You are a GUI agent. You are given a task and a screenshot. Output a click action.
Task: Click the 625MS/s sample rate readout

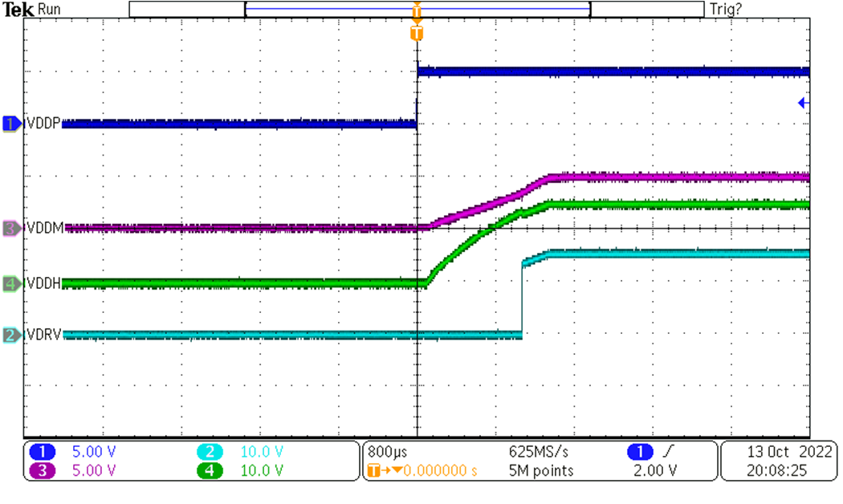pyautogui.click(x=541, y=452)
